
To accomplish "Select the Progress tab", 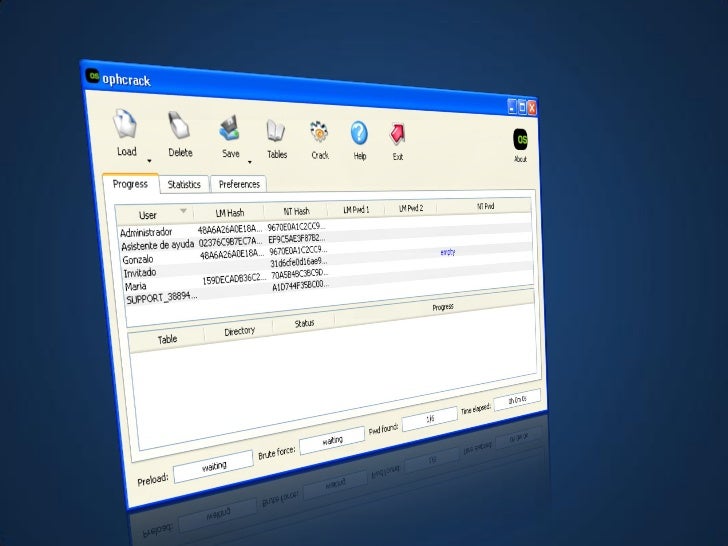I will point(130,184).
